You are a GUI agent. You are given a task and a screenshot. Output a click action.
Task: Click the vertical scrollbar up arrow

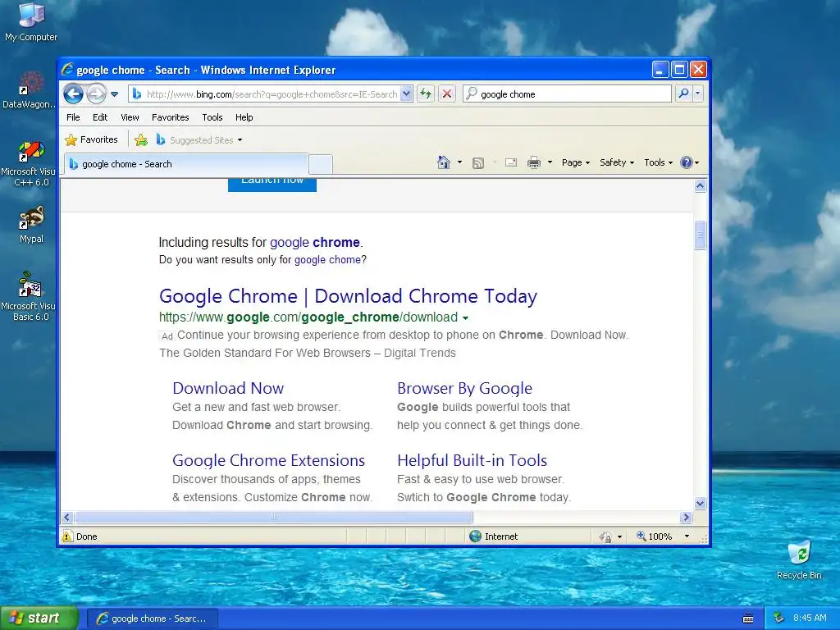(701, 186)
